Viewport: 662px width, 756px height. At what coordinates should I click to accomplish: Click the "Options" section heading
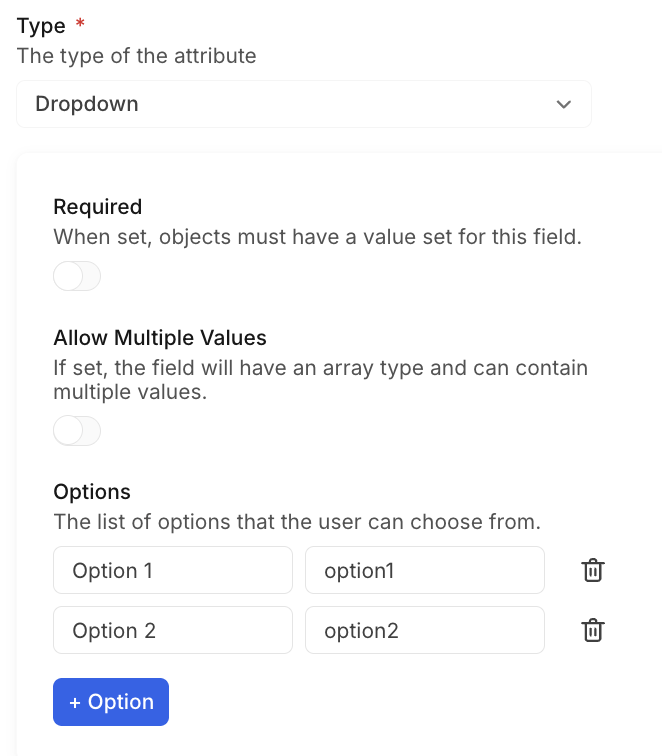(x=92, y=492)
